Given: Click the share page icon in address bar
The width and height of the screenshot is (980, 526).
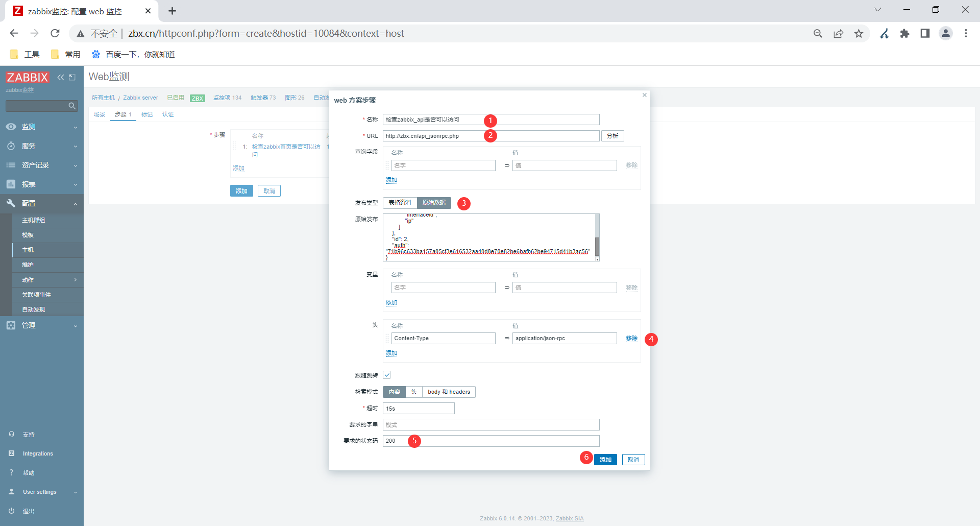Looking at the screenshot, I should [x=839, y=33].
